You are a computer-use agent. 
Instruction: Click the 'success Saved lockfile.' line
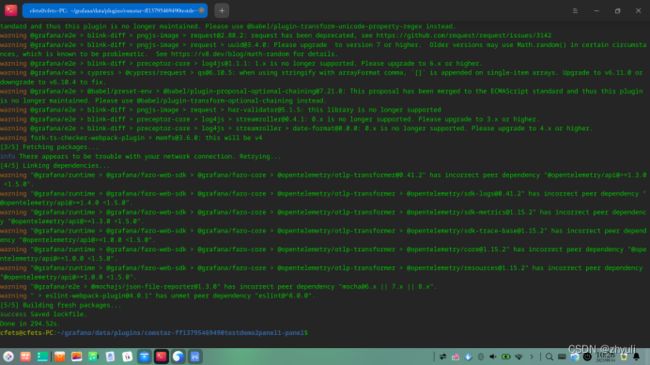pos(44,314)
